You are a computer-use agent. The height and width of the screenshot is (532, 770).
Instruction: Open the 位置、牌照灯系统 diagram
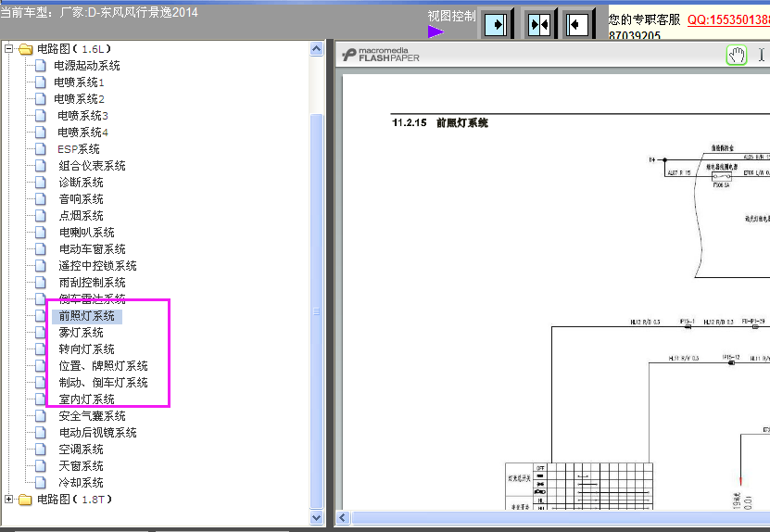[104, 366]
